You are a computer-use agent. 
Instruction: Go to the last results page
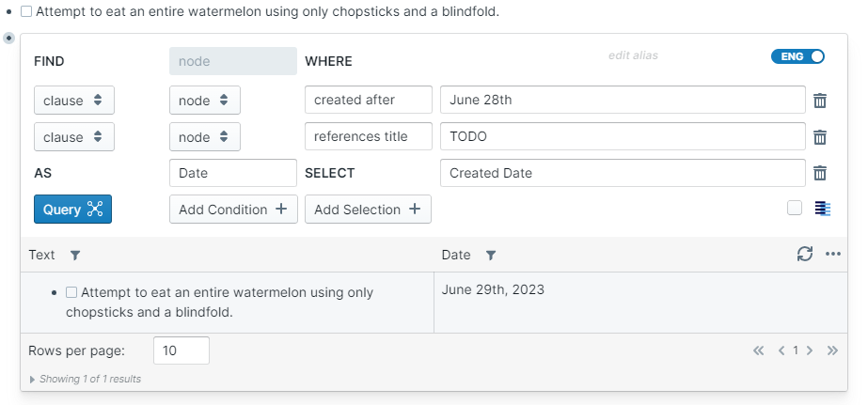(x=832, y=350)
